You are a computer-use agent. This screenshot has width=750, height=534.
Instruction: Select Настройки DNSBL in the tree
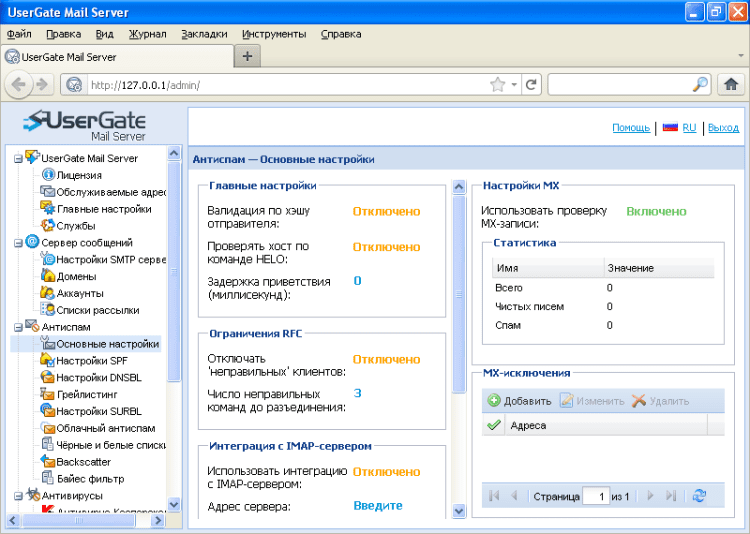98,377
